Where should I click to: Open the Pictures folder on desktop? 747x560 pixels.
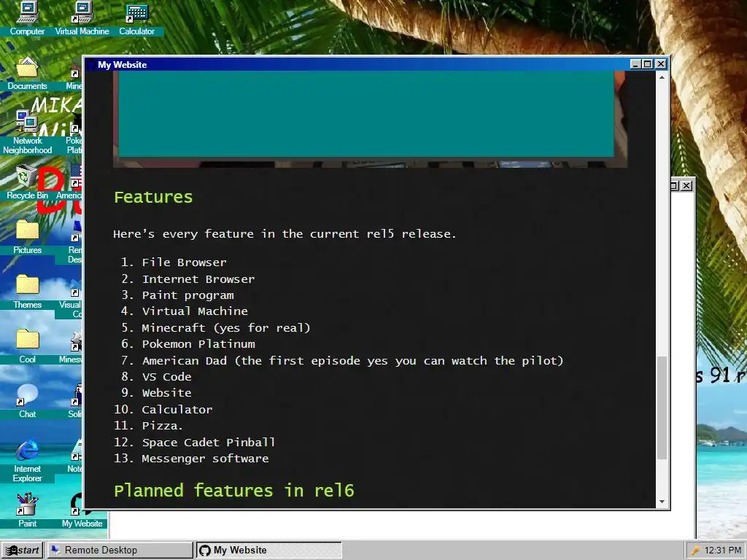pyautogui.click(x=27, y=237)
